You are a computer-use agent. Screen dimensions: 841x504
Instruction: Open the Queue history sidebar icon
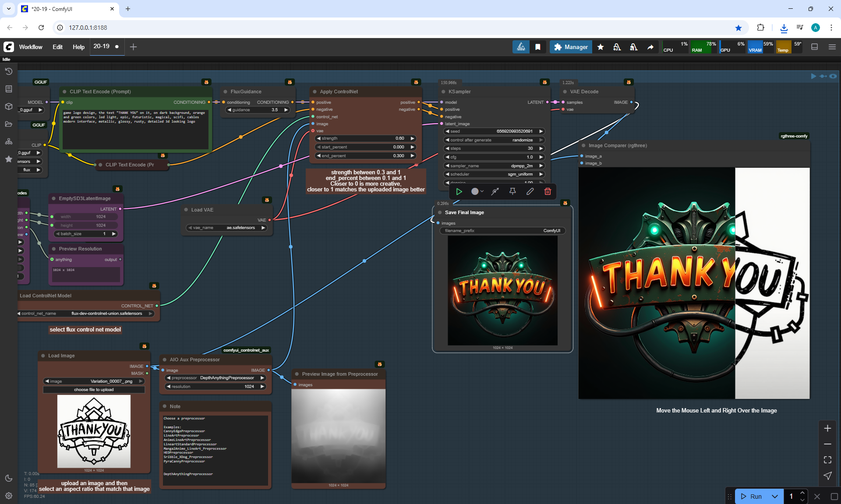point(8,71)
